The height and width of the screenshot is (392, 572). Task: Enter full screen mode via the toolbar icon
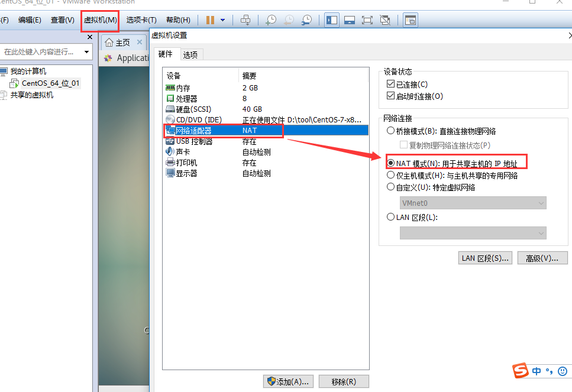pos(367,20)
